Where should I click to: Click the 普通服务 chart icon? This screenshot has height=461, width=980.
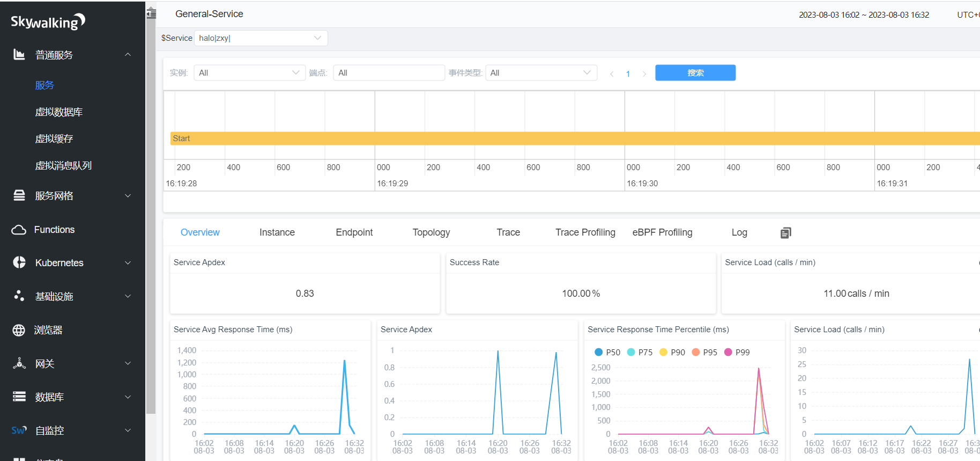coord(19,54)
